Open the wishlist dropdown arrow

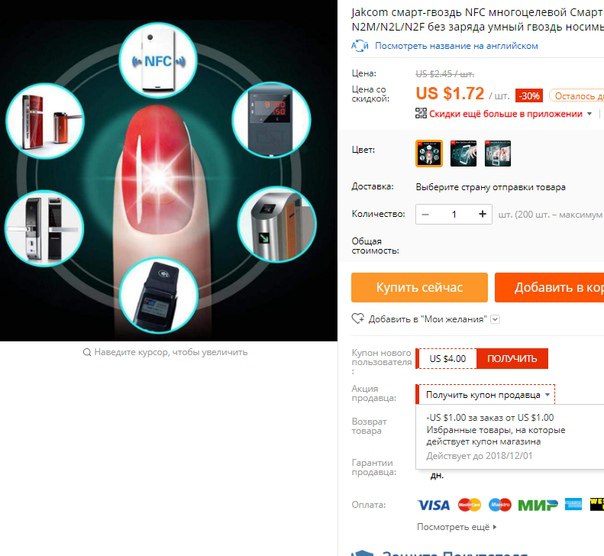(x=495, y=319)
